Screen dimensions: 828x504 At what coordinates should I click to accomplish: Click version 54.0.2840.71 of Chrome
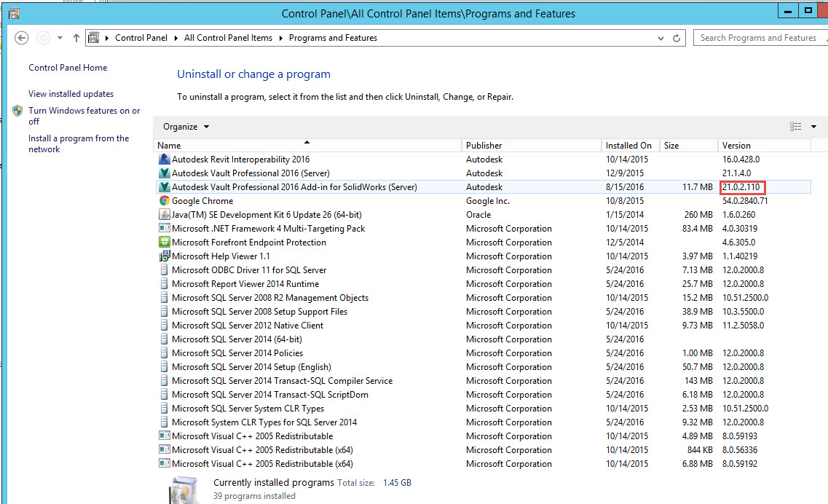[745, 201]
